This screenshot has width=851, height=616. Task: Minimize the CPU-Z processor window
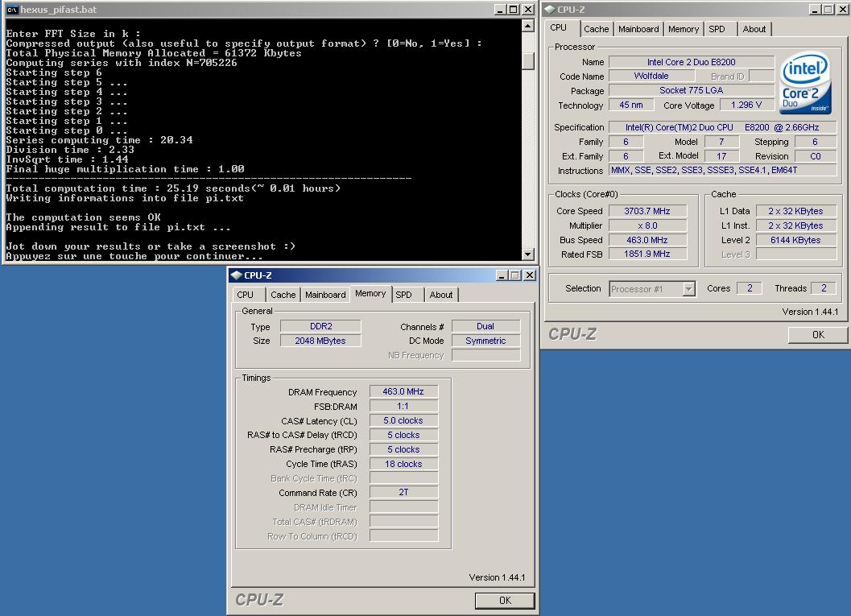pos(816,9)
